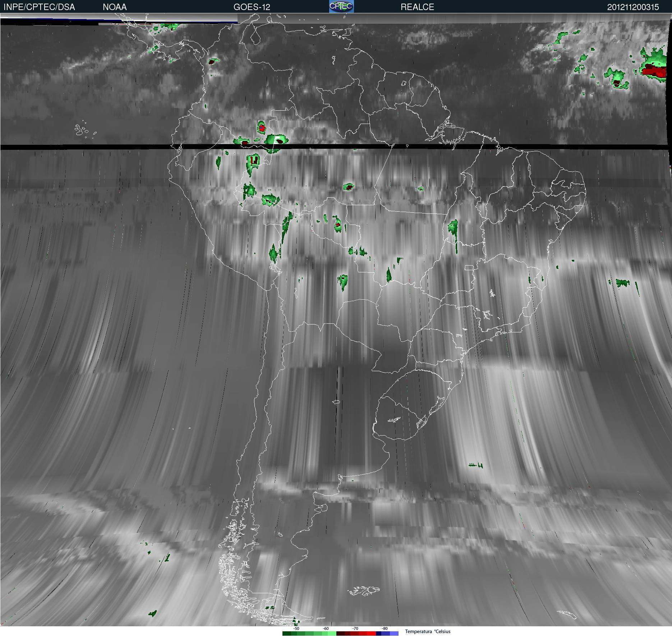Click the -80 label on temperature scale

385,628
